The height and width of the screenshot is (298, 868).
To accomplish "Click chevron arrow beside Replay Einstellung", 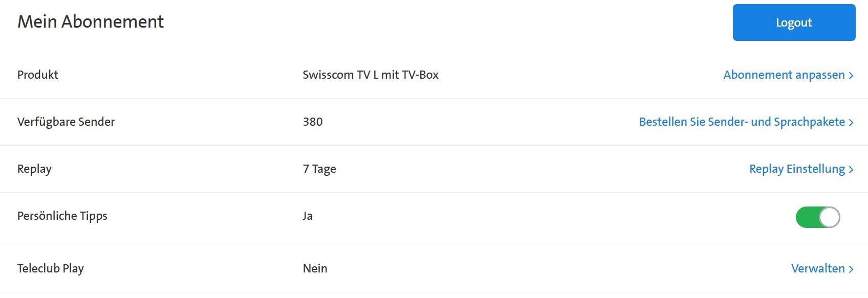I will coord(851,169).
